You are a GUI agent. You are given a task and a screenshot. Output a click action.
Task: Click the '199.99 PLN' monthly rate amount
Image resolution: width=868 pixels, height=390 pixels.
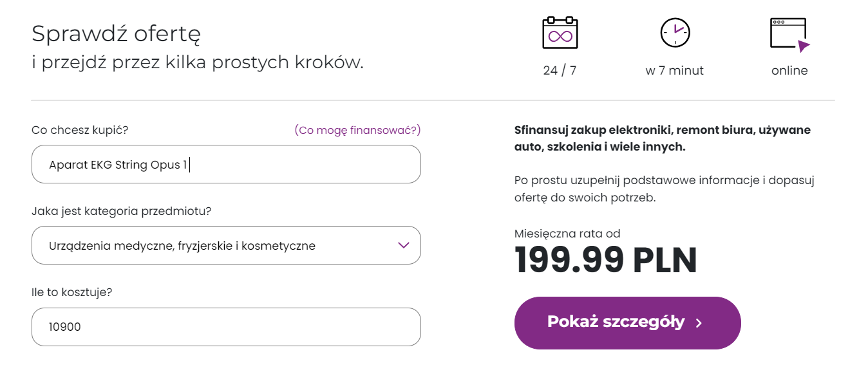point(606,260)
